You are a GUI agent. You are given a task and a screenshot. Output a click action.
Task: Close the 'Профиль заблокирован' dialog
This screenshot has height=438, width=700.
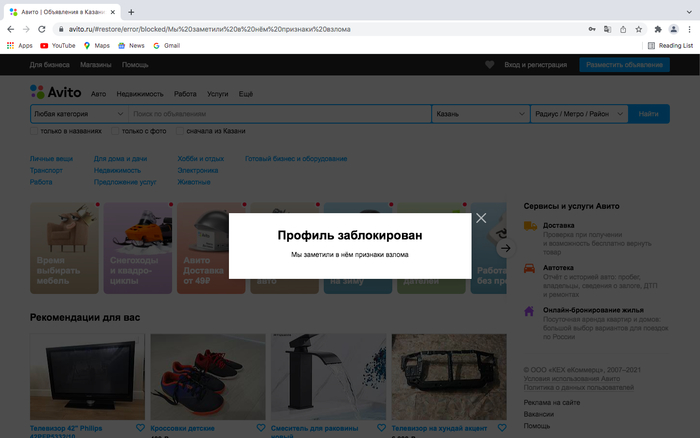click(481, 218)
